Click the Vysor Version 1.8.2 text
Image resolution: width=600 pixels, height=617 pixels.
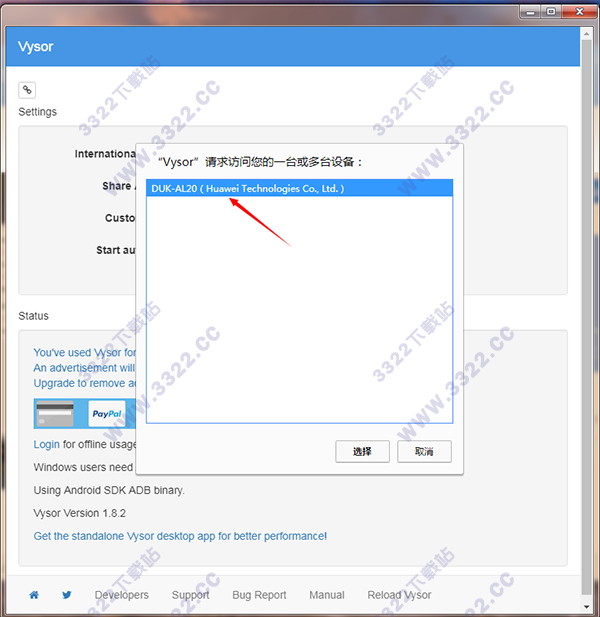[x=79, y=513]
